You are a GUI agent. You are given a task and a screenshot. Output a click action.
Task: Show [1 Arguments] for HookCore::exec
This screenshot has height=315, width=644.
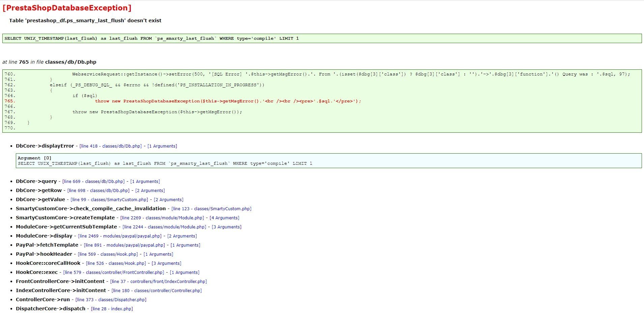point(185,273)
